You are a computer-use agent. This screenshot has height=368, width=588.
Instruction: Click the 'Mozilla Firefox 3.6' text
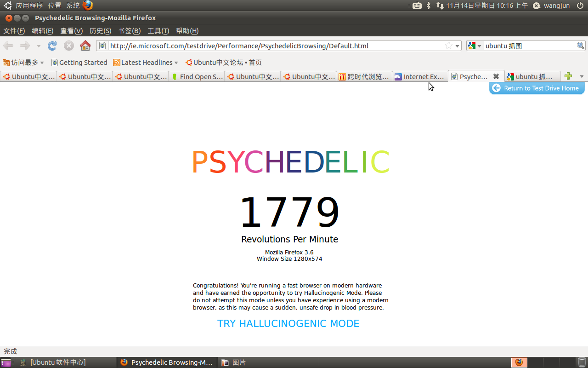289,252
